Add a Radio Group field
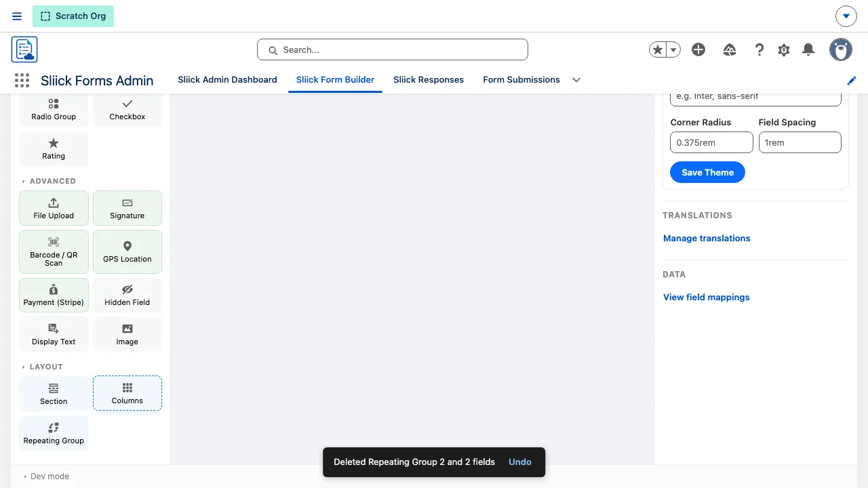The width and height of the screenshot is (868, 488). click(54, 109)
